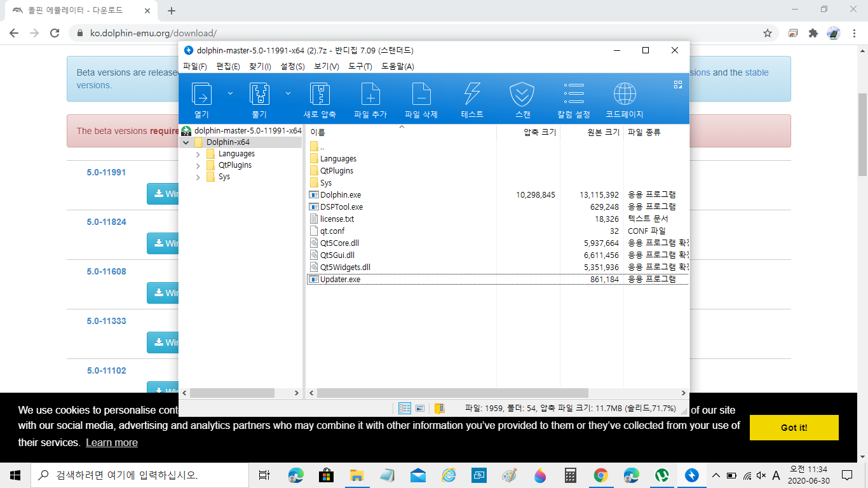Collapse the Dolphin-x64 tree node
This screenshot has height=488, width=868.
tap(186, 142)
